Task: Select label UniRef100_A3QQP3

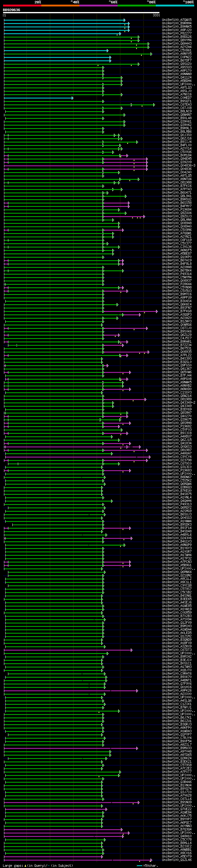Action: [x=177, y=315]
